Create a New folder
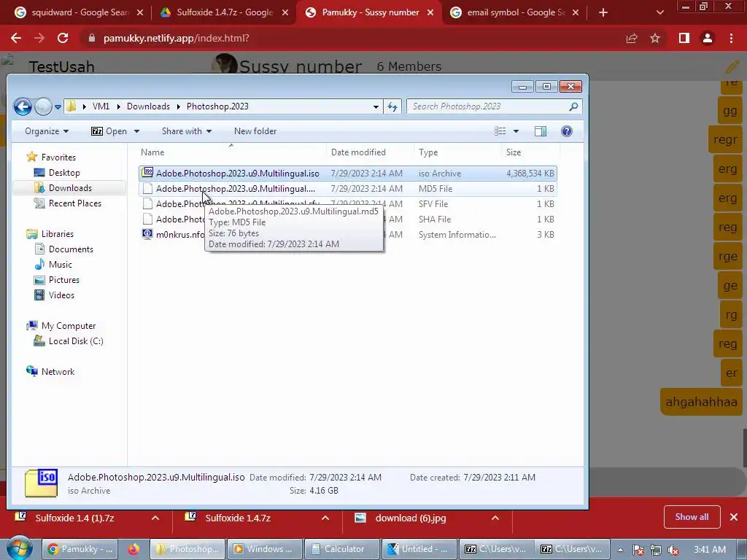Viewport: 747px width, 560px height. tap(255, 131)
